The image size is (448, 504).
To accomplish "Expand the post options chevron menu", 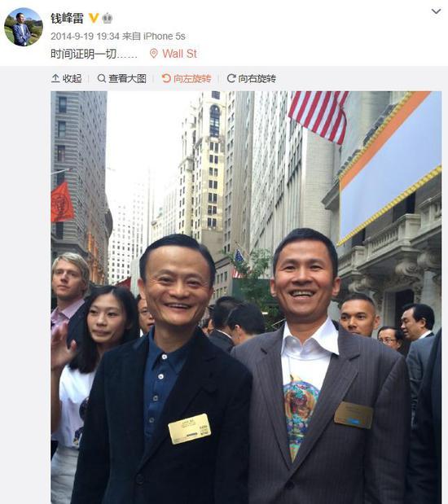I will coord(436,11).
